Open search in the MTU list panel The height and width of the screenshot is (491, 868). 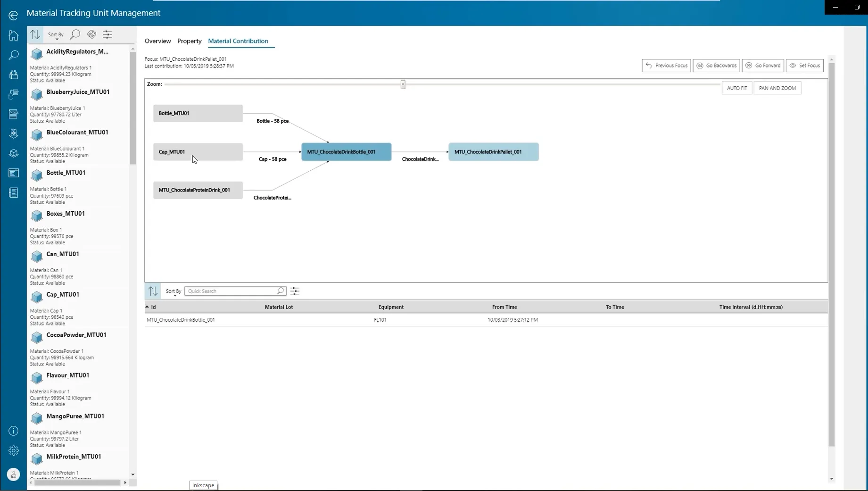click(75, 34)
